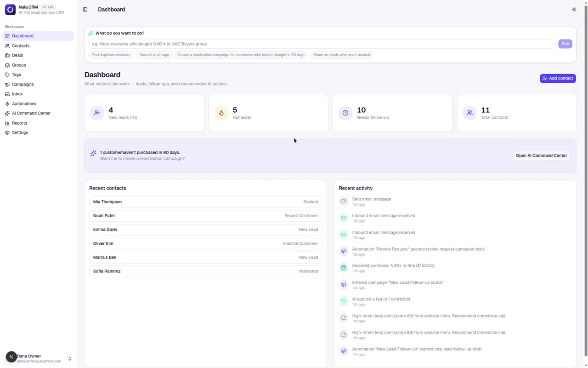Open Dashboard in sidebar
Viewport: 588px width, 368px height.
[38, 36]
